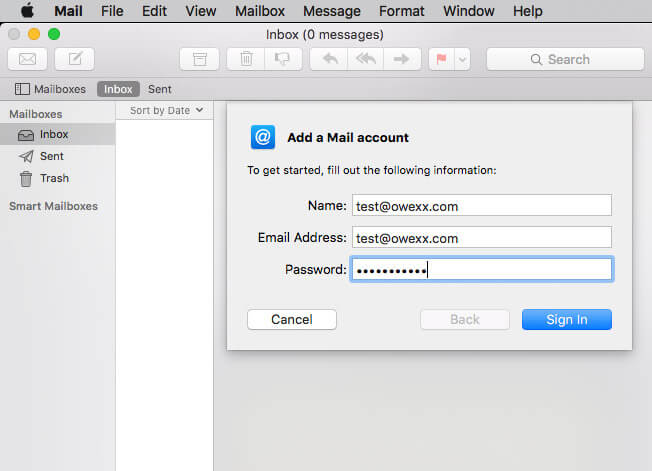Click the Reply arrow icon
Image resolution: width=652 pixels, height=471 pixels.
(329, 59)
